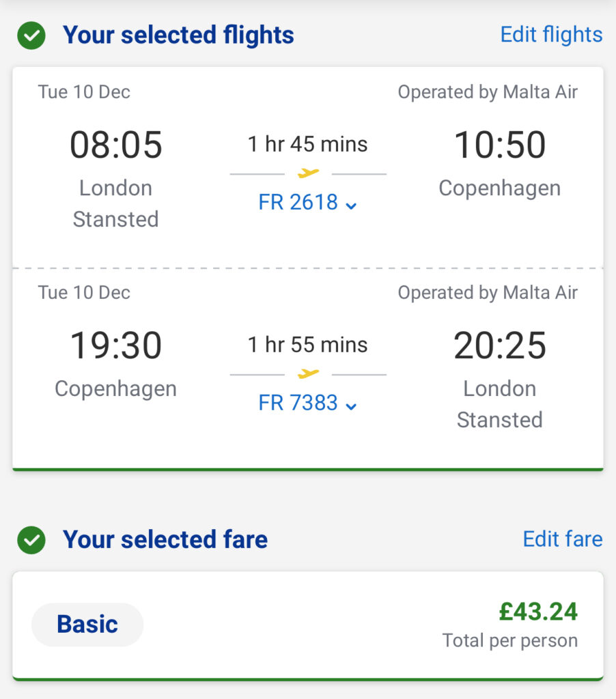616x699 pixels.
Task: Click the plane icon on outbound flight
Action: point(308,173)
